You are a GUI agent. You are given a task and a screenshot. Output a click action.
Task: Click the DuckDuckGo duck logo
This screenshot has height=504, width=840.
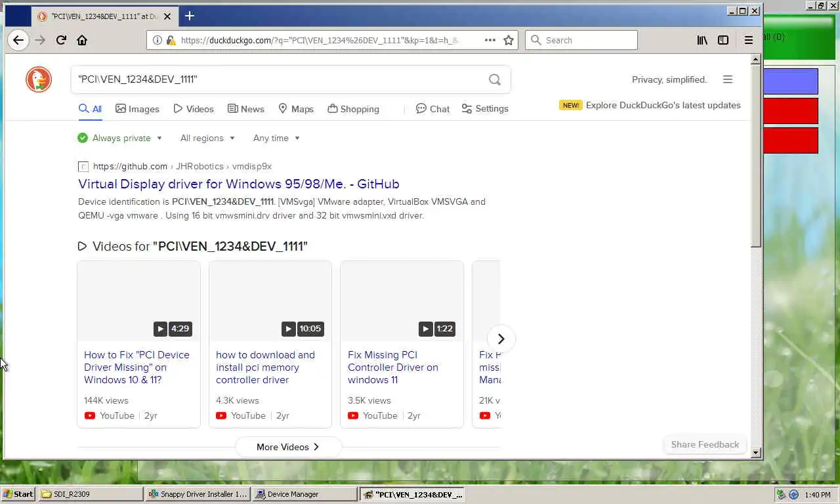[x=39, y=79]
